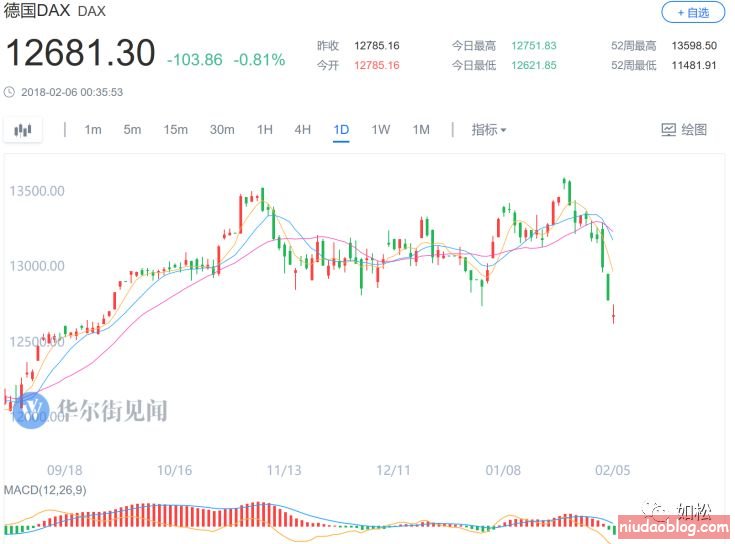Click the current price 12681.30

pyautogui.click(x=80, y=52)
